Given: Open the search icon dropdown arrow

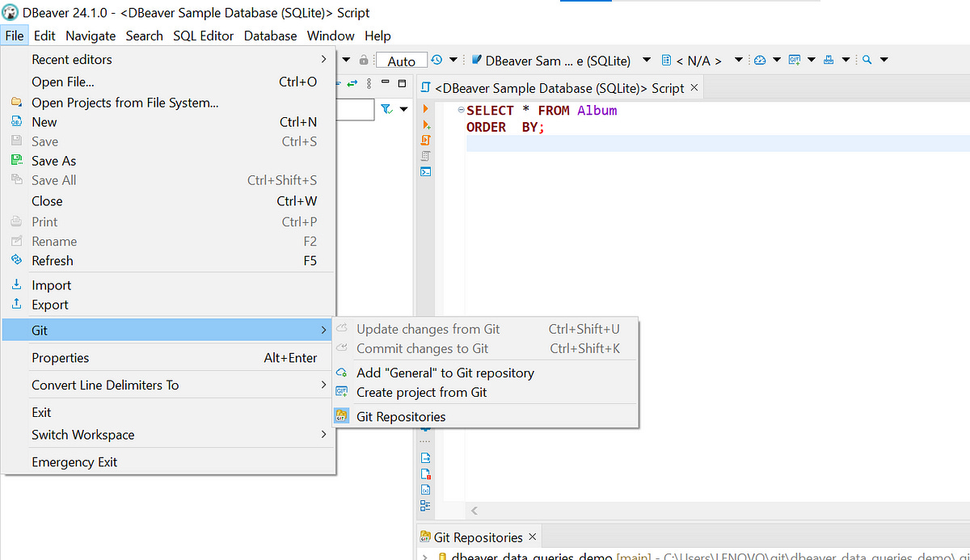Looking at the screenshot, I should point(884,60).
